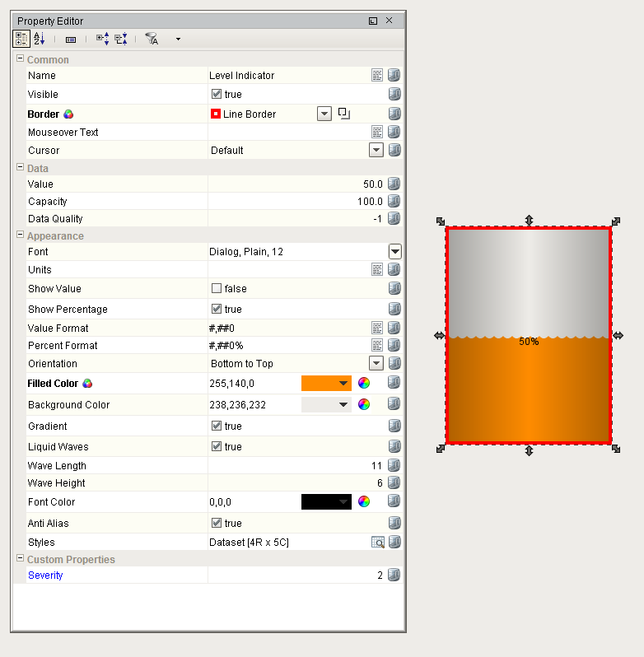This screenshot has width=644, height=657.
Task: Open color wheel for Filled Color
Action: [364, 383]
